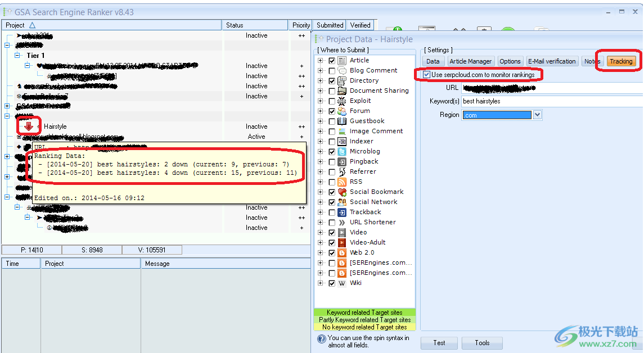Click the Verified column header
Image resolution: width=644 pixels, height=353 pixels.
[360, 25]
